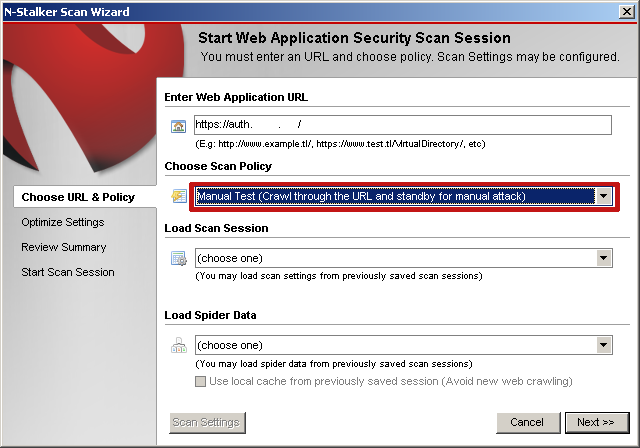The width and height of the screenshot is (640, 448).
Task: Click the scan session calendar icon
Action: tap(179, 258)
